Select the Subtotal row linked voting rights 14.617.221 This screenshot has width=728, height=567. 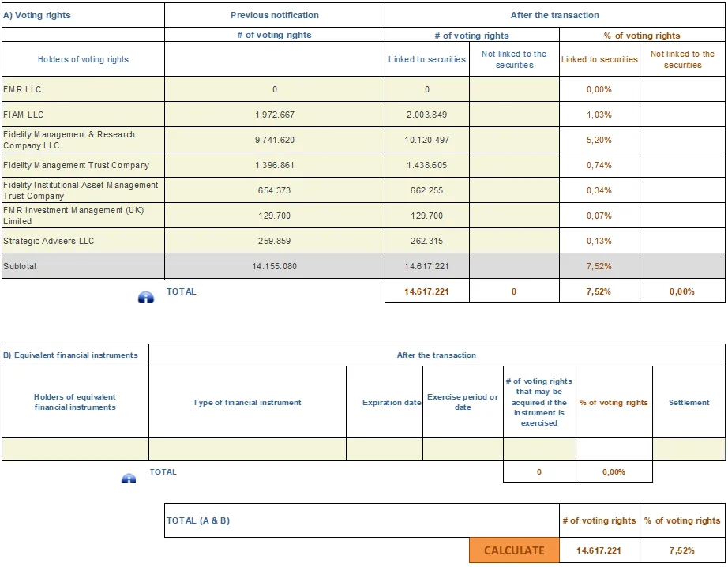click(427, 266)
